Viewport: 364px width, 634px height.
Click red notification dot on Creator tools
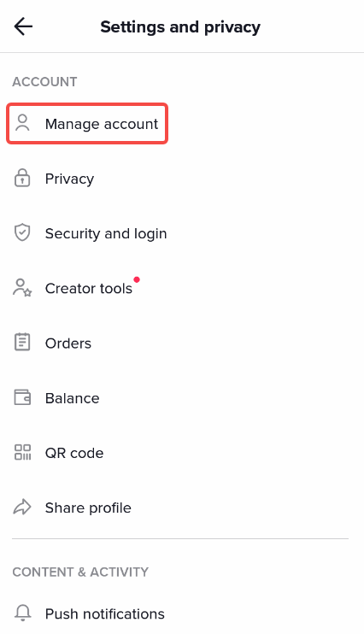137,279
